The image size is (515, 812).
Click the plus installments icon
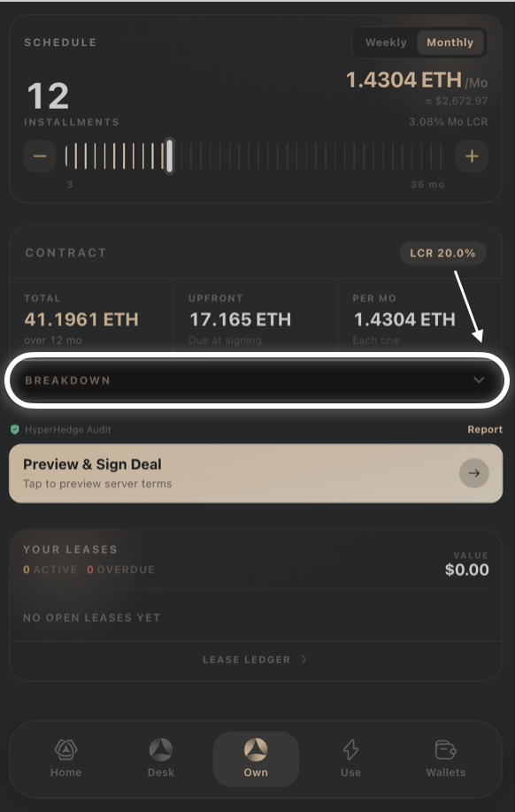pyautogui.click(x=472, y=156)
